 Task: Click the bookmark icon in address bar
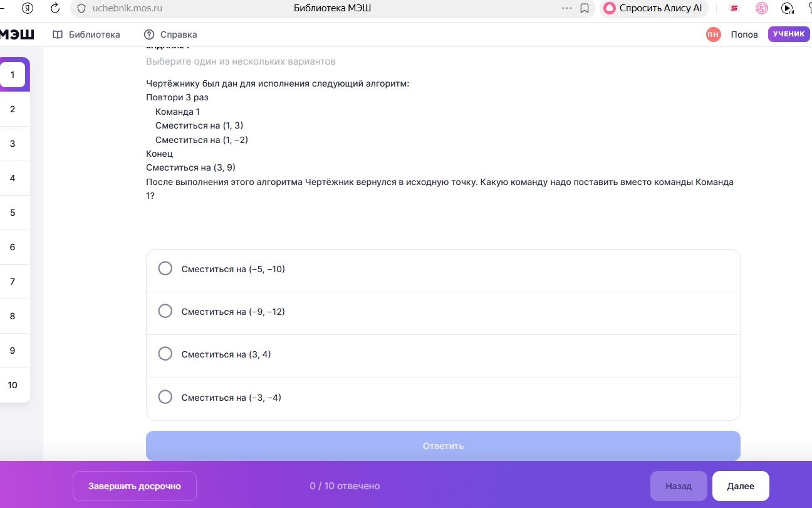coord(585,8)
